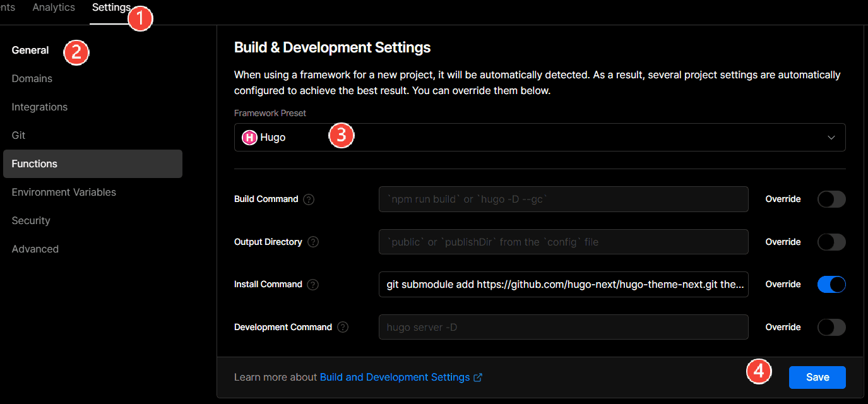This screenshot has width=868, height=404.
Task: Click the Development Command help icon
Action: coord(343,327)
